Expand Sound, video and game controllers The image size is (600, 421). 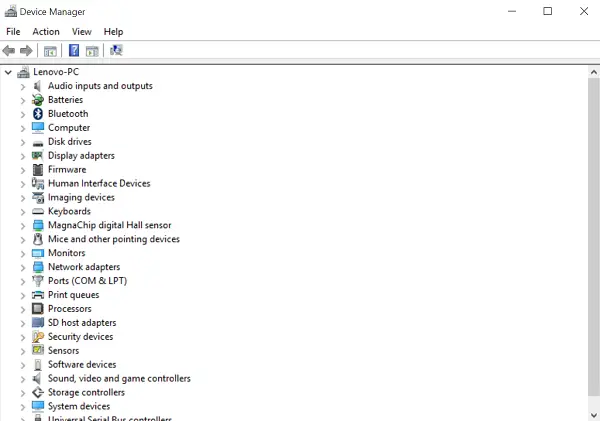(x=23, y=379)
